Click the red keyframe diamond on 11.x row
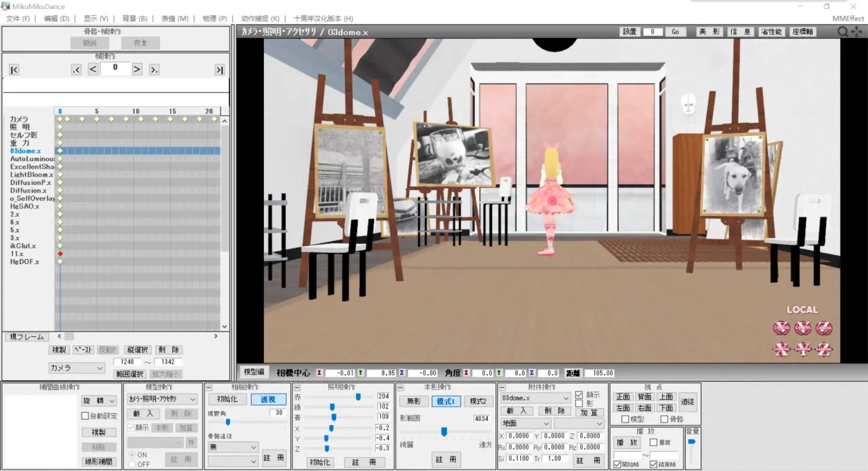The height and width of the screenshot is (471, 868). [x=60, y=254]
